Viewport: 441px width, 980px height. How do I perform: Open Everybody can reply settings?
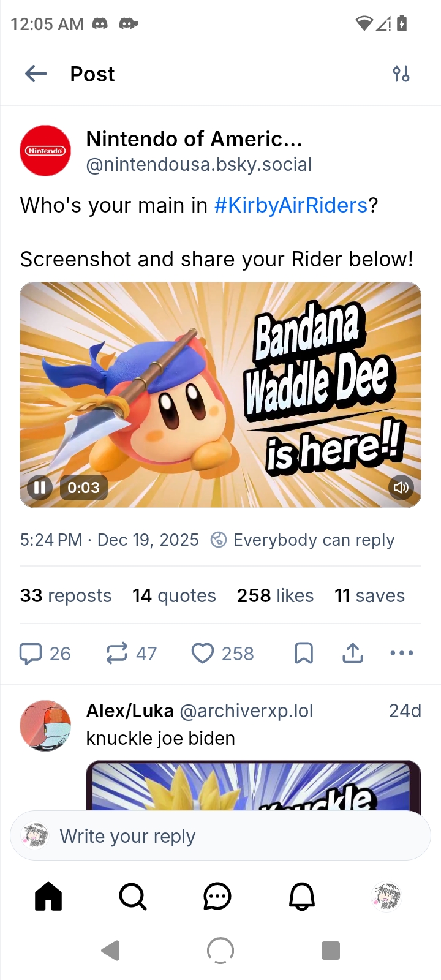coord(303,540)
